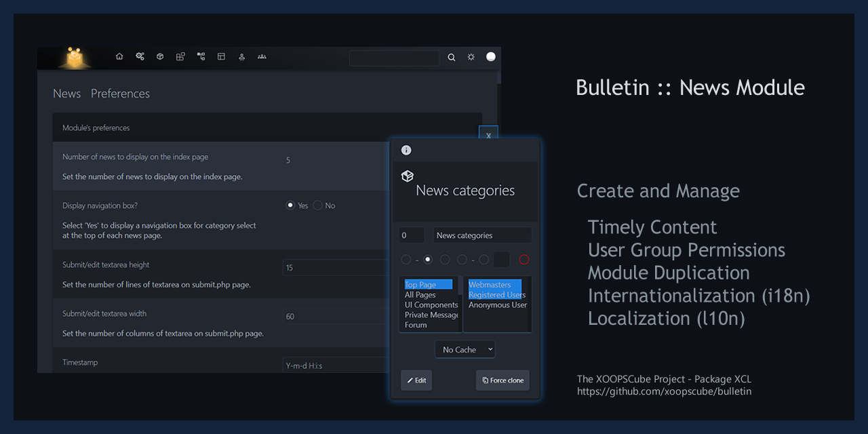Click the user groups icon in the toolbar
This screenshot has height=434, width=868.
[x=262, y=57]
